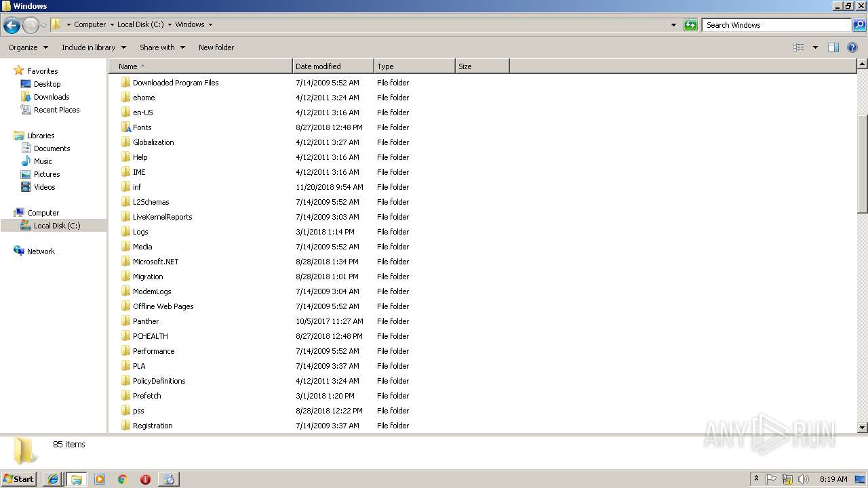Select the ehome folder icon

(125, 98)
